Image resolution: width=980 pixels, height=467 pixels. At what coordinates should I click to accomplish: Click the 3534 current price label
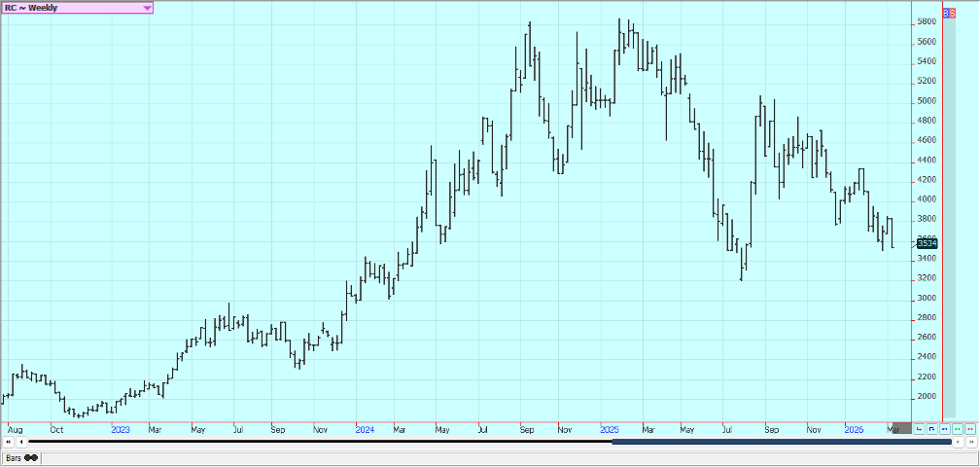[926, 244]
